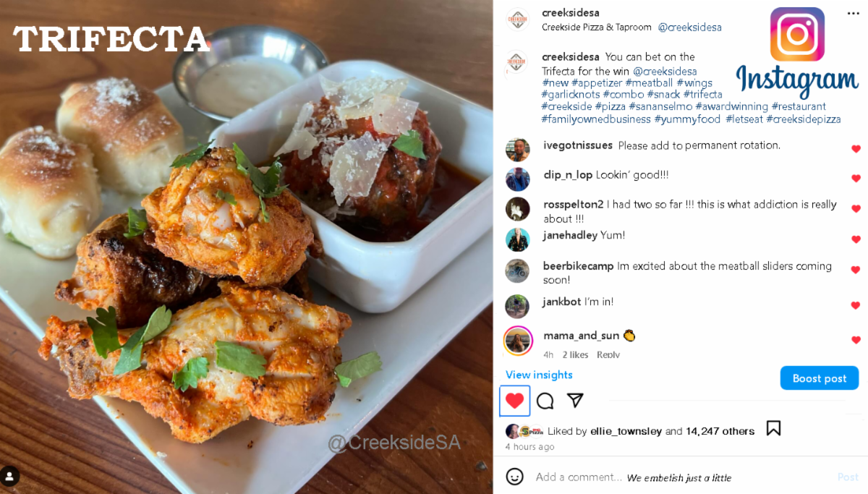Click the Boost post button

[x=820, y=378]
